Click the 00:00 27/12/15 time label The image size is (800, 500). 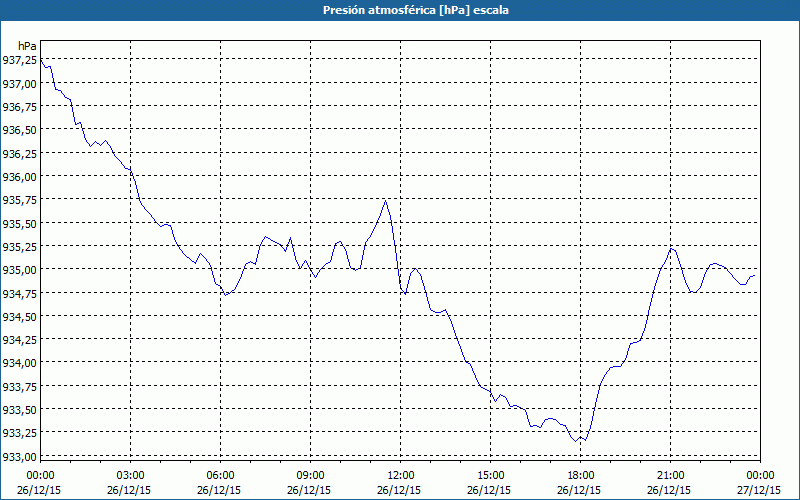point(759,483)
